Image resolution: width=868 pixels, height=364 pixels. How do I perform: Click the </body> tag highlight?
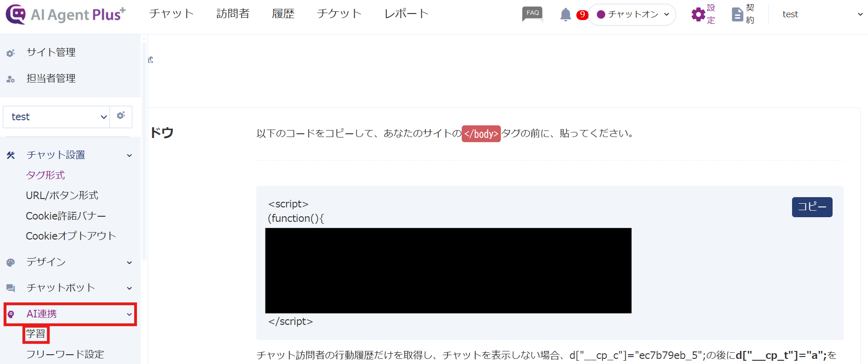coord(481,134)
